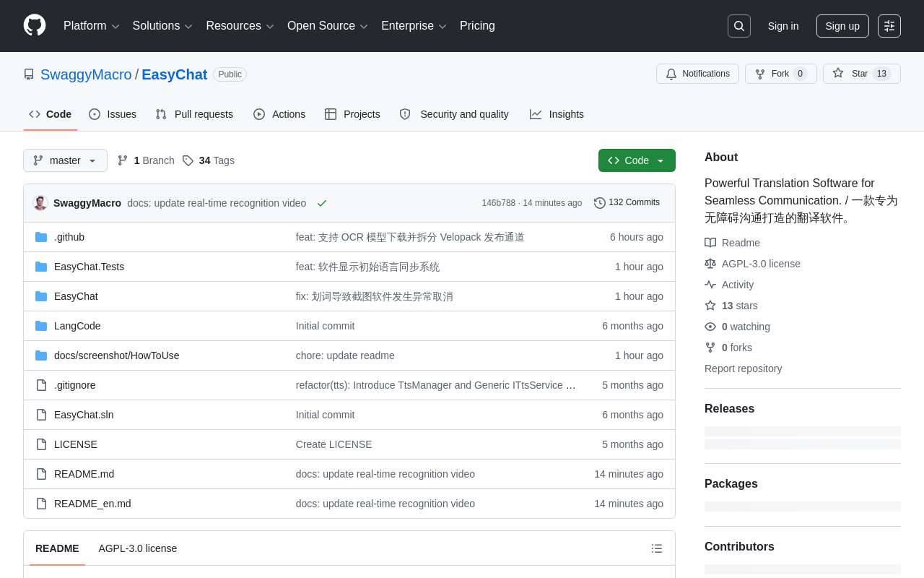Click the Sign up button
Image resolution: width=924 pixels, height=578 pixels.
(x=842, y=26)
